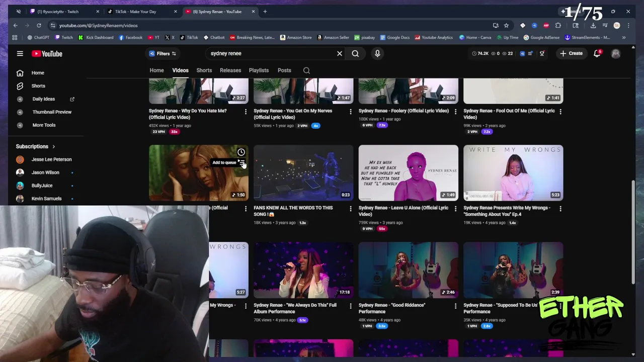Screen dimensions: 644x362
Task: Open options for We Always Do This performance
Action: [x=351, y=306]
